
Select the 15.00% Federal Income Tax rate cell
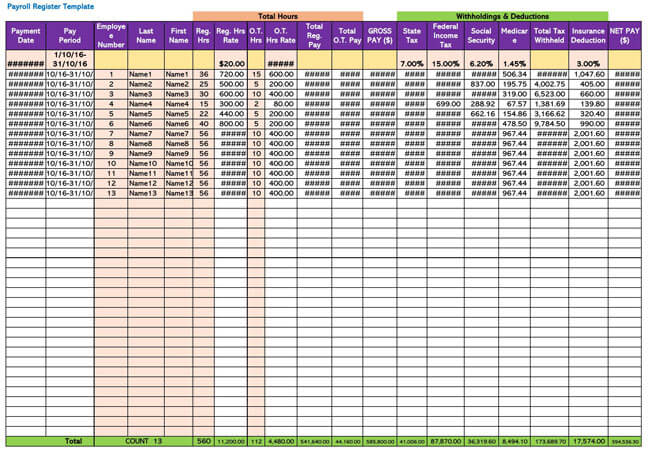point(445,64)
